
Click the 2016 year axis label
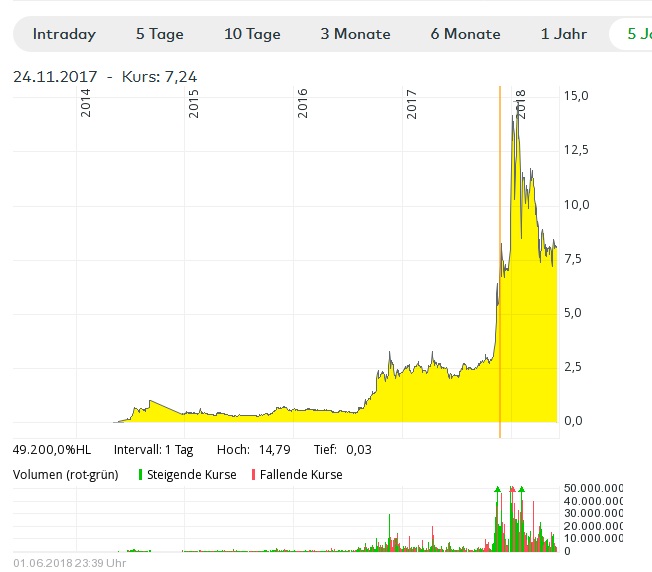(303, 104)
